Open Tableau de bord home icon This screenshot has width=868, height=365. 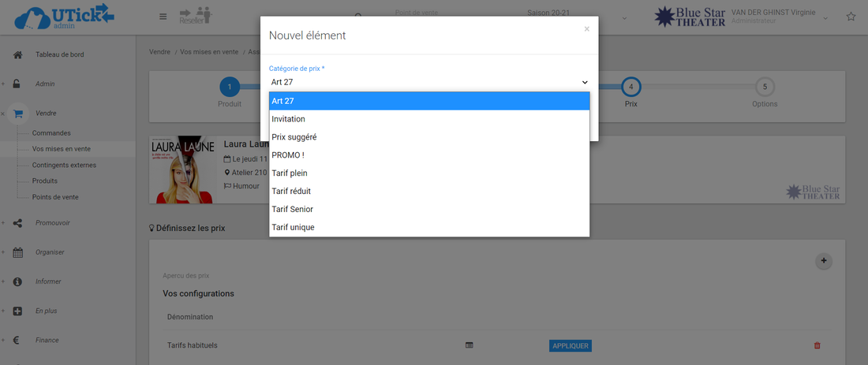pyautogui.click(x=17, y=54)
